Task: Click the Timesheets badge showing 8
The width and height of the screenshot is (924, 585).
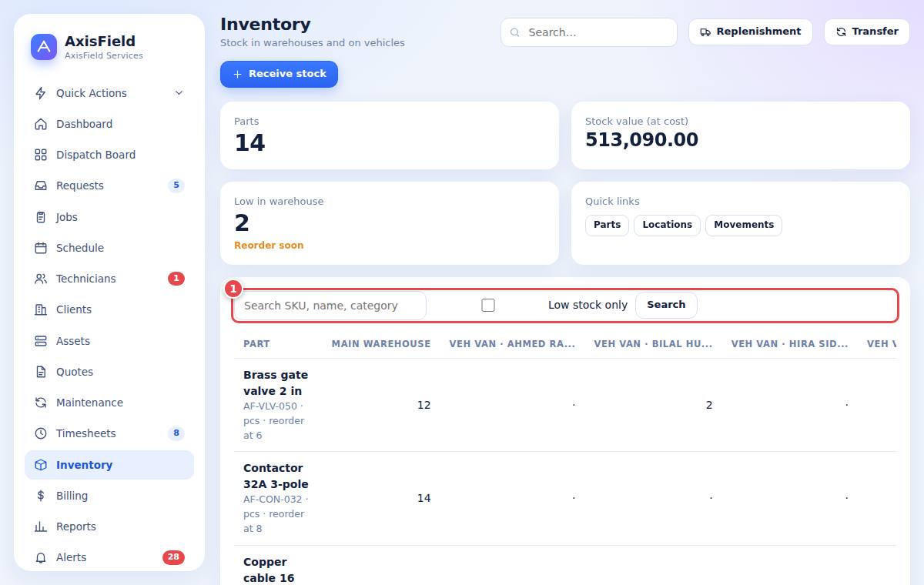Action: (176, 433)
